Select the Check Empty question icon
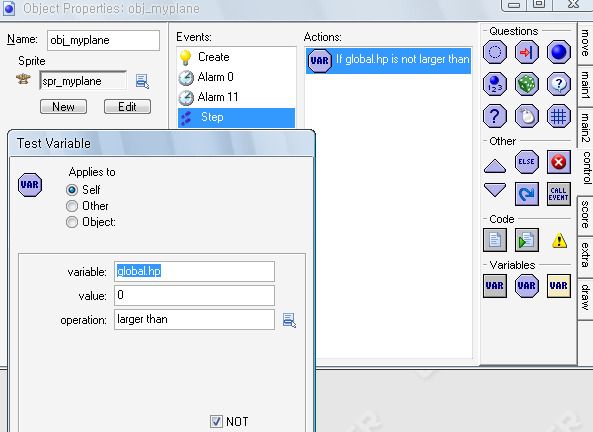This screenshot has width=593, height=432. pos(495,52)
